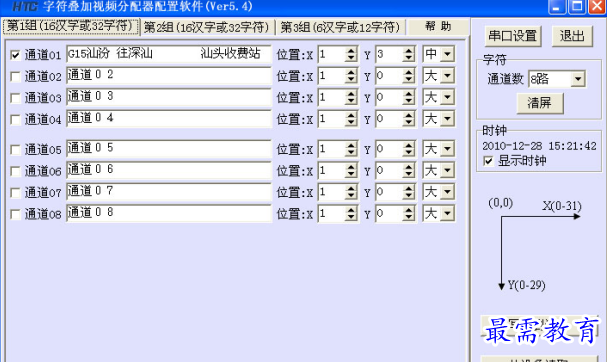Screen dimensions: 607x362
Task: Enable the 通道02 checkbox
Action: tap(15, 77)
